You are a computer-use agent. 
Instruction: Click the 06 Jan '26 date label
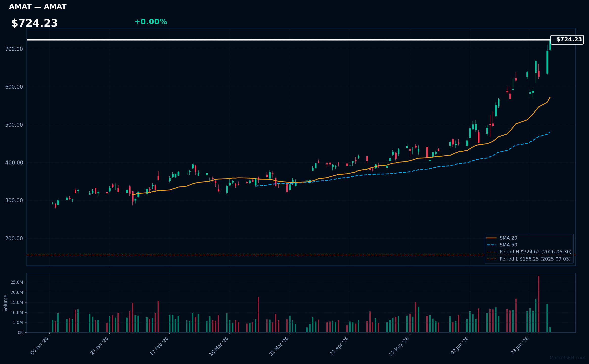[40, 345]
